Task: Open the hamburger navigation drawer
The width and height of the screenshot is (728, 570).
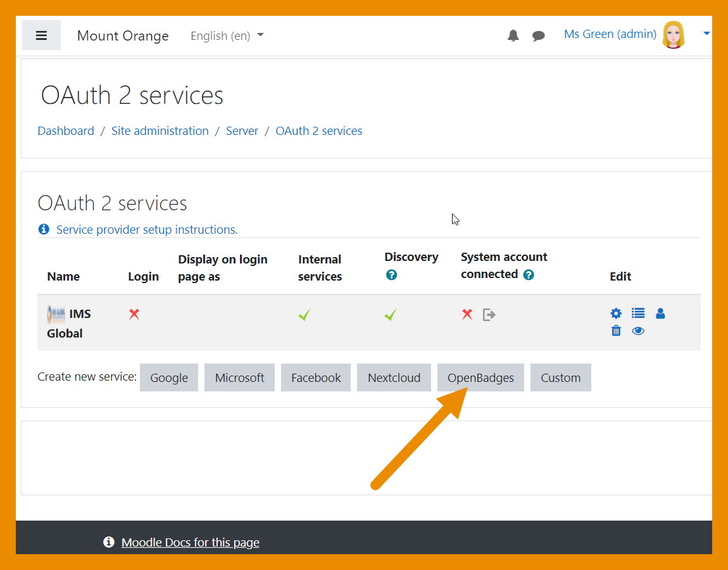Action: point(41,35)
